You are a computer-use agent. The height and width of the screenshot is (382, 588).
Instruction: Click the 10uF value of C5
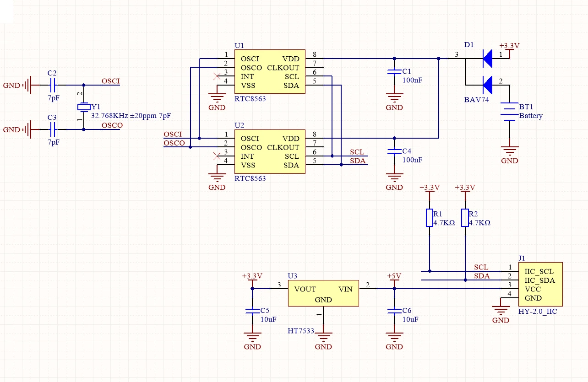pos(268,319)
